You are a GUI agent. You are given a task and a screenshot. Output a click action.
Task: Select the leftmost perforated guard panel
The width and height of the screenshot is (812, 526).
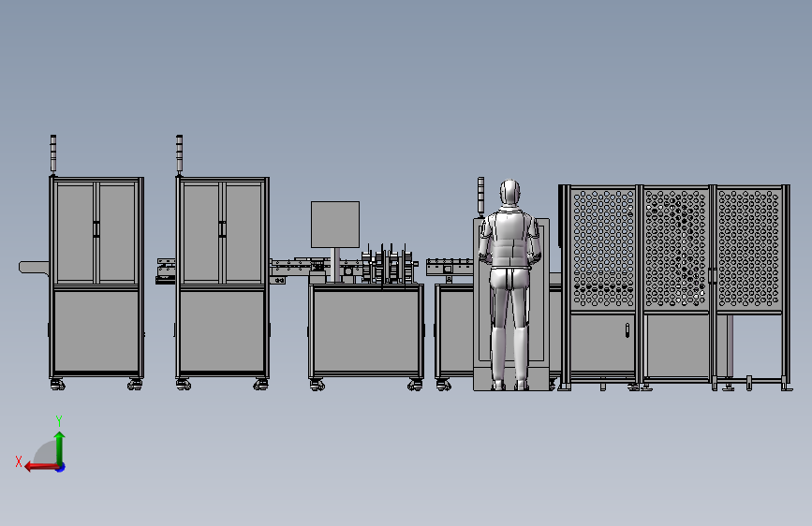click(x=603, y=248)
